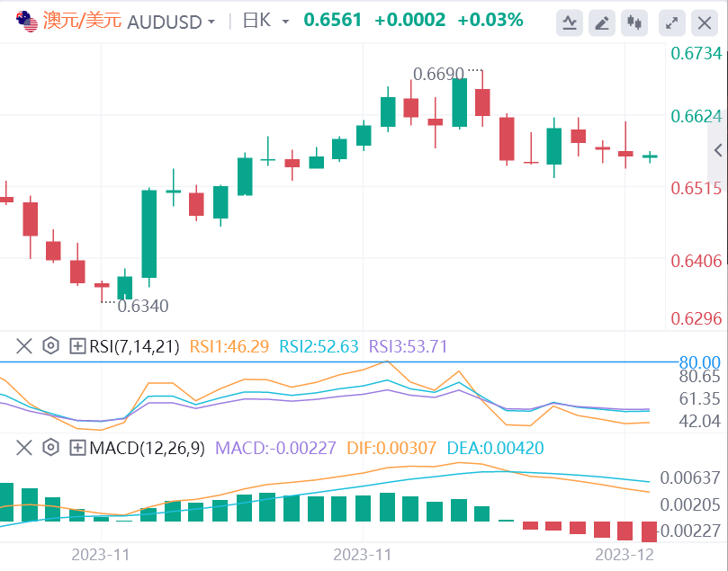Click the percent change +0.03%

click(x=490, y=20)
